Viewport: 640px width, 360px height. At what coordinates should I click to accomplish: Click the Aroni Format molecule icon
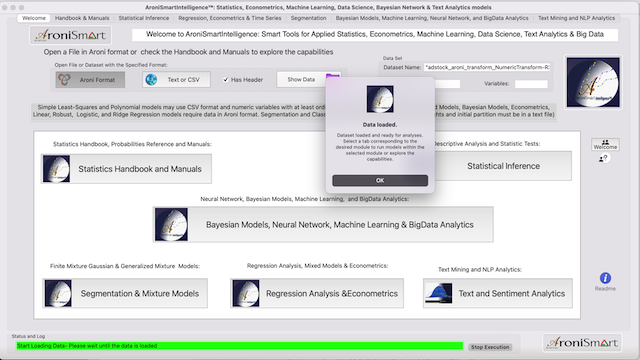point(64,79)
